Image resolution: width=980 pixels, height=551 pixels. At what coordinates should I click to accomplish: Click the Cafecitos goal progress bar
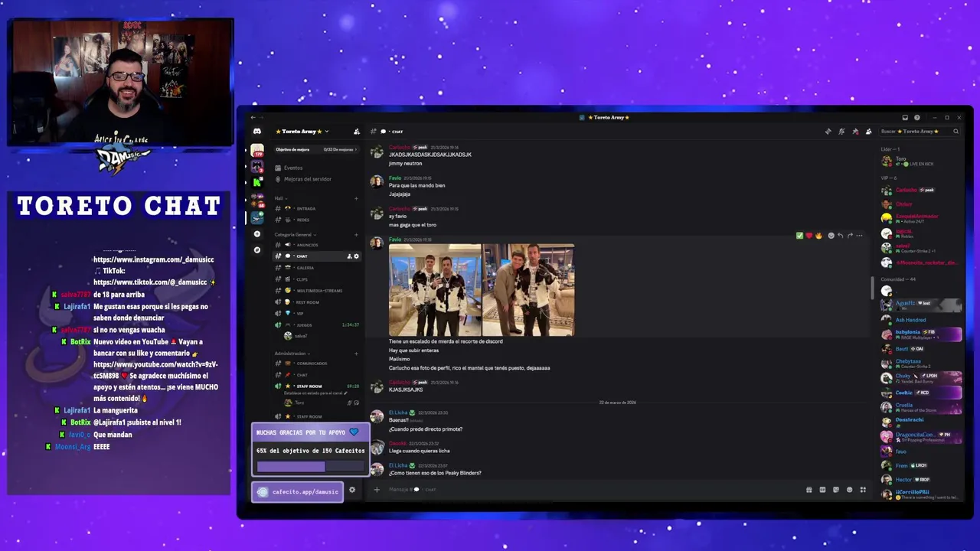310,467
